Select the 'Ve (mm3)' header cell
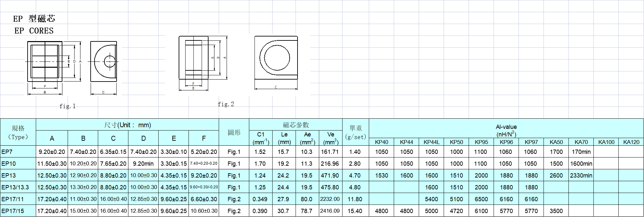Screen dimensions: 644x217 click(x=331, y=138)
